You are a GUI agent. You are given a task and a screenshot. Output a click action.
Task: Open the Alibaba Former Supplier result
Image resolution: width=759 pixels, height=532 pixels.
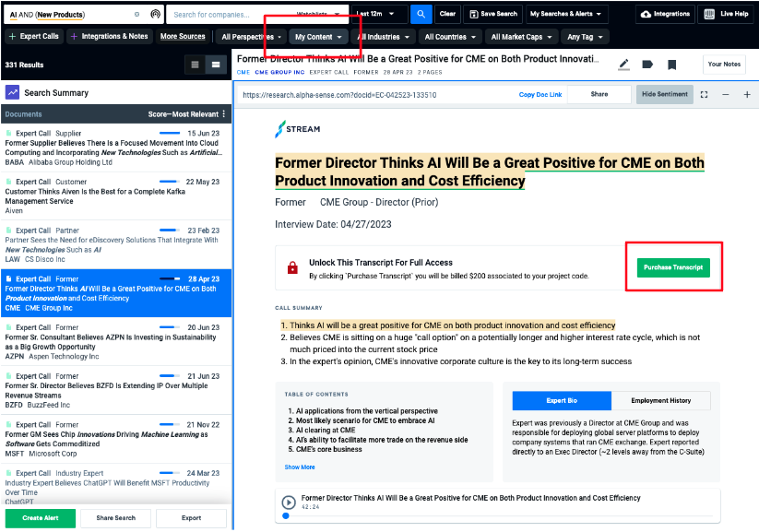tap(115, 148)
